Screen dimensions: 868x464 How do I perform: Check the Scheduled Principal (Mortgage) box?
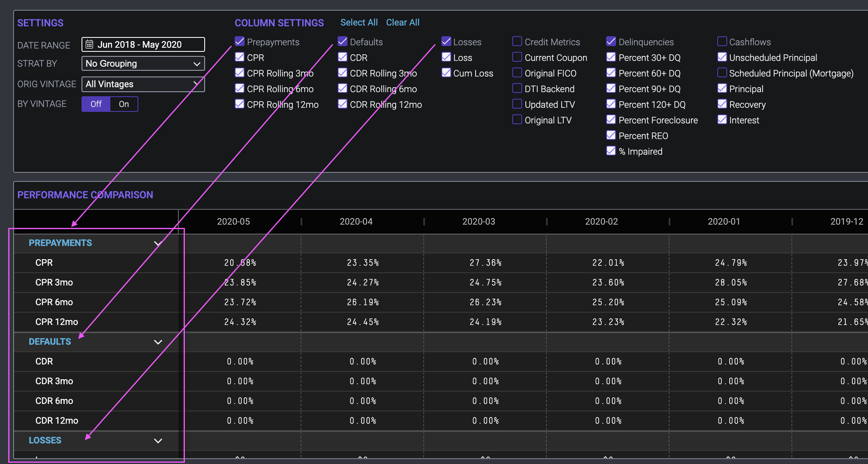point(722,73)
